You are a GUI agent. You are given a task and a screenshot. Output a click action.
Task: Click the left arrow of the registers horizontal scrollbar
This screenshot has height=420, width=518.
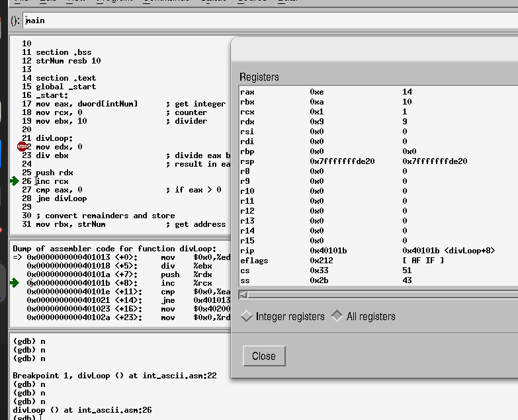(x=243, y=294)
